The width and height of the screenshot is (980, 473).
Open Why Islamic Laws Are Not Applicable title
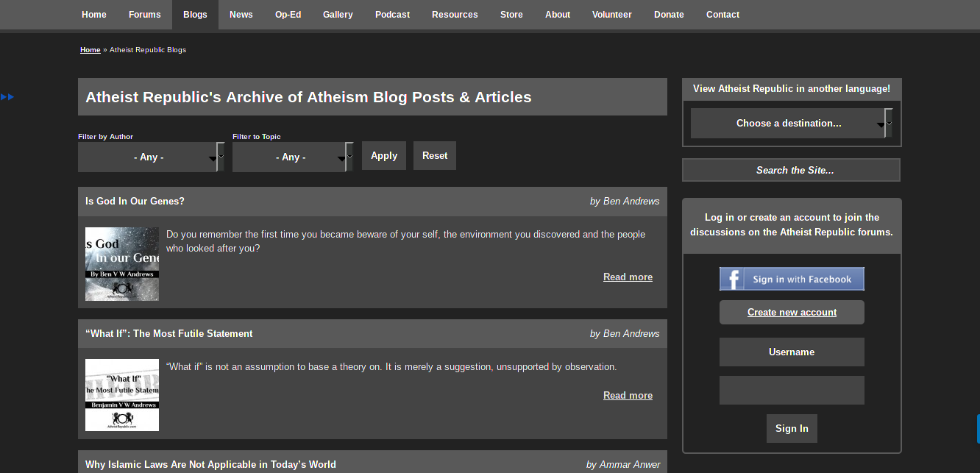coord(210,464)
